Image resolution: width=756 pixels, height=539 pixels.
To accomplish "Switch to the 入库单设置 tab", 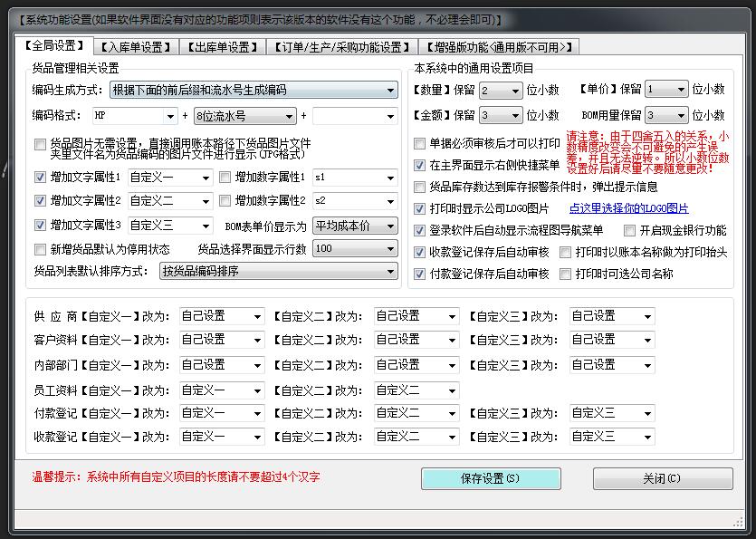I will [137, 46].
